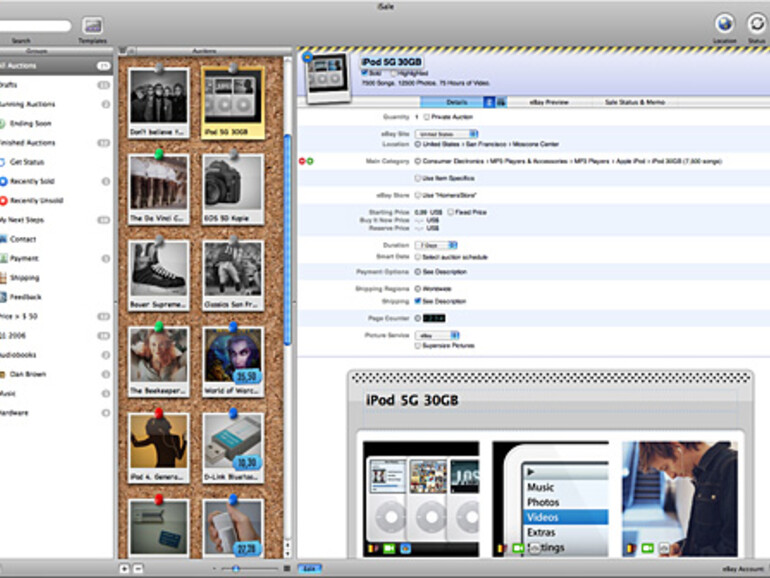Viewport: 770px width, 578px height.
Task: Switch to the eBay Preview tab
Action: coord(549,102)
